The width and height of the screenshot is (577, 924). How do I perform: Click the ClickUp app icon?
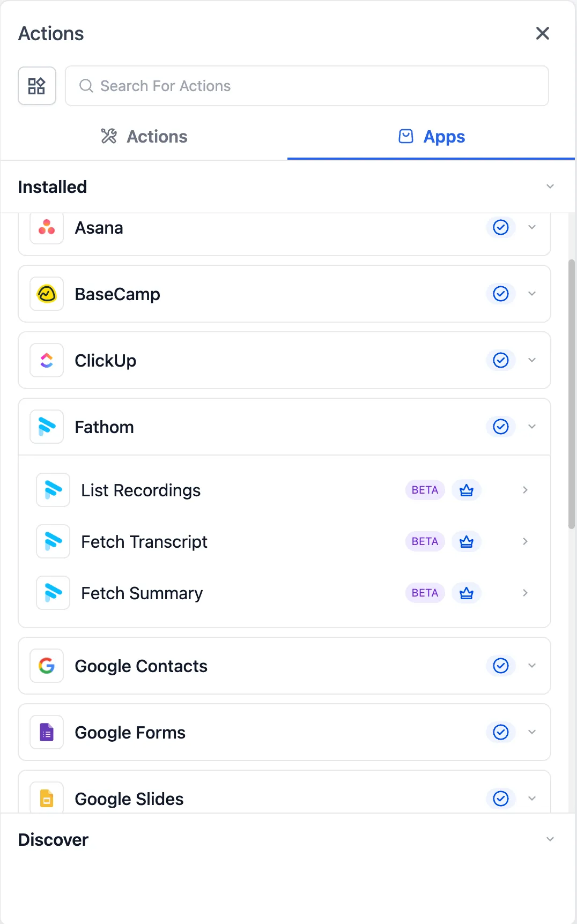pos(46,360)
